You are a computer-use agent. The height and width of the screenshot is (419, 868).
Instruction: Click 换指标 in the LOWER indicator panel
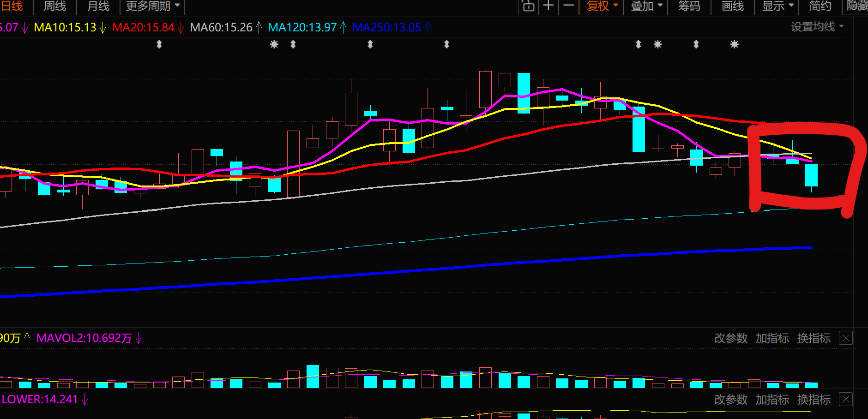point(814,400)
